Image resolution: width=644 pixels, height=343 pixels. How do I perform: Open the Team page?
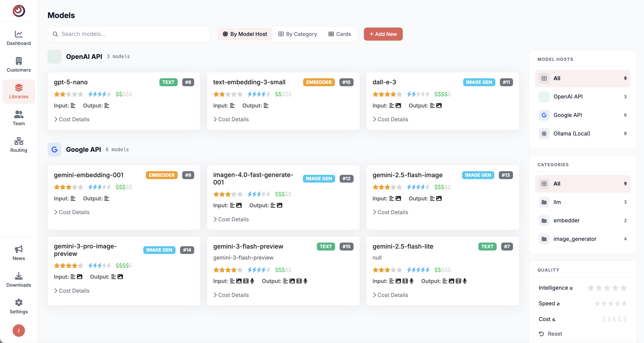coord(19,118)
